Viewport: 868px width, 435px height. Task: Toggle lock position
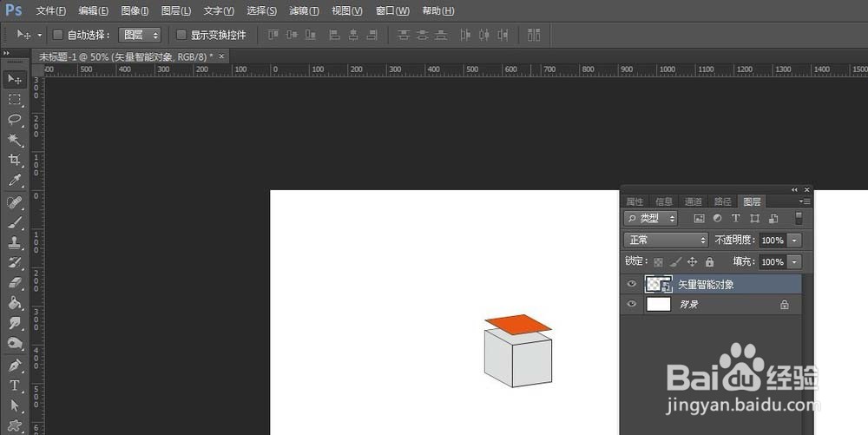(x=692, y=261)
